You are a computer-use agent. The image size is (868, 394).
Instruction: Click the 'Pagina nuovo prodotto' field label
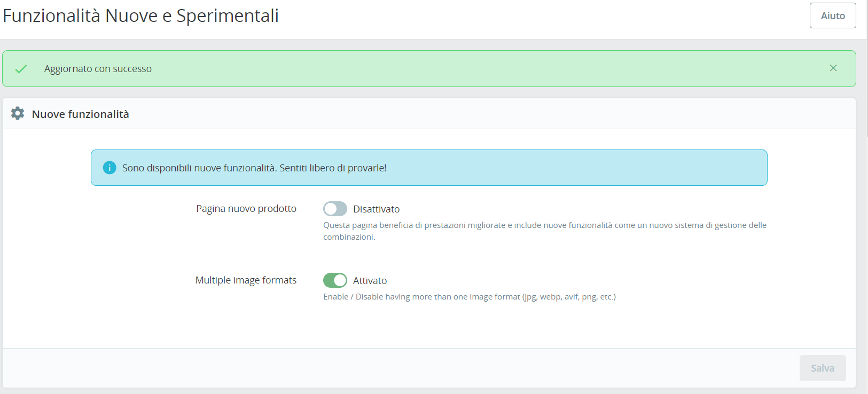246,209
